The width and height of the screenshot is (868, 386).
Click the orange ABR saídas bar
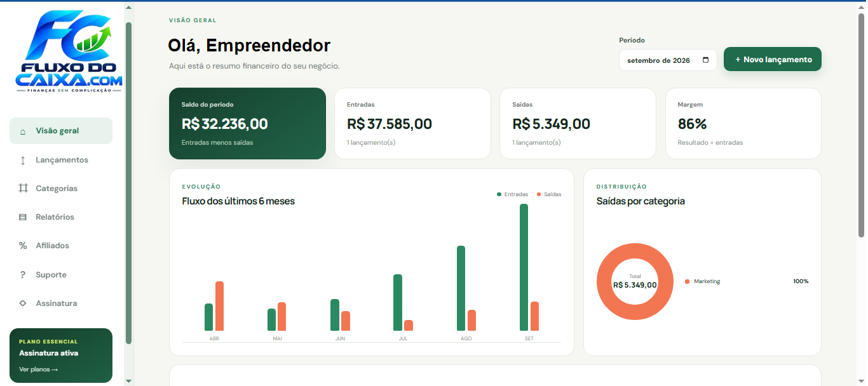pos(219,306)
